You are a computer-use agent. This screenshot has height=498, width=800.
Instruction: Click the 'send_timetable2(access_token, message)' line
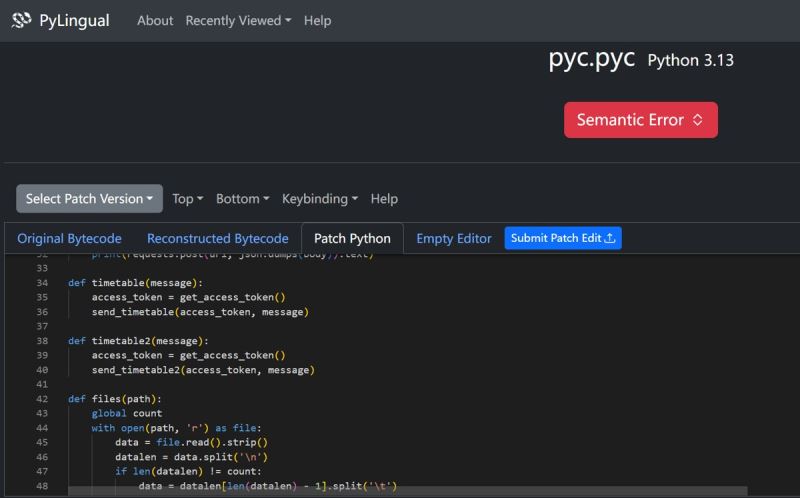pos(203,370)
